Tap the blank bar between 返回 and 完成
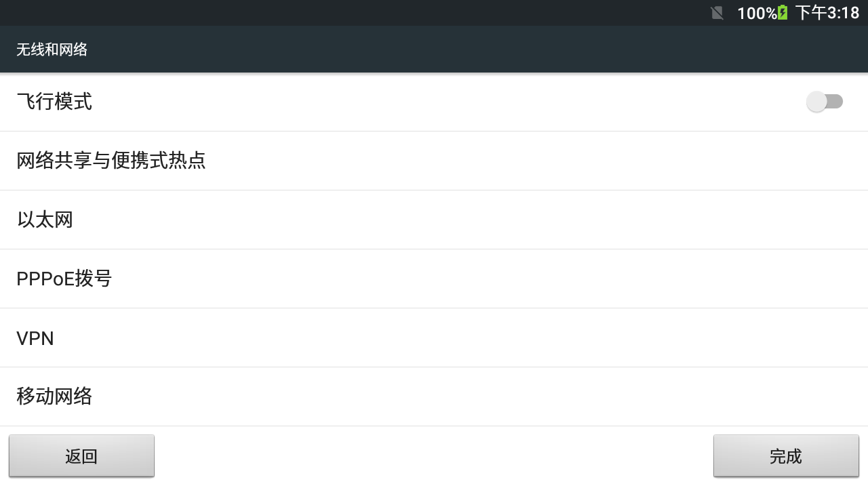Image resolution: width=868 pixels, height=488 pixels. (434, 456)
